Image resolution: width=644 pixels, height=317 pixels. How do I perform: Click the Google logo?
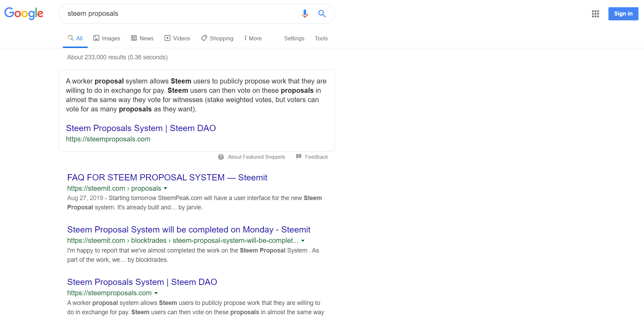tap(24, 13)
